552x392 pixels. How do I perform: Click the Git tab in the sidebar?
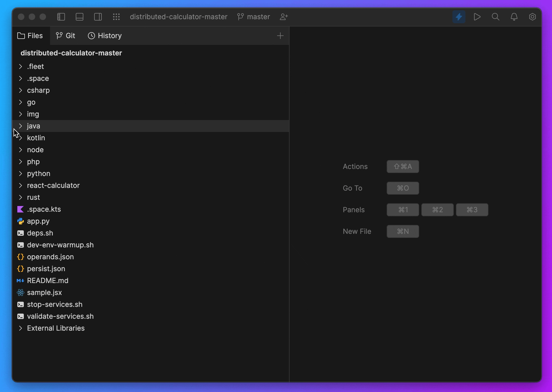pyautogui.click(x=65, y=36)
